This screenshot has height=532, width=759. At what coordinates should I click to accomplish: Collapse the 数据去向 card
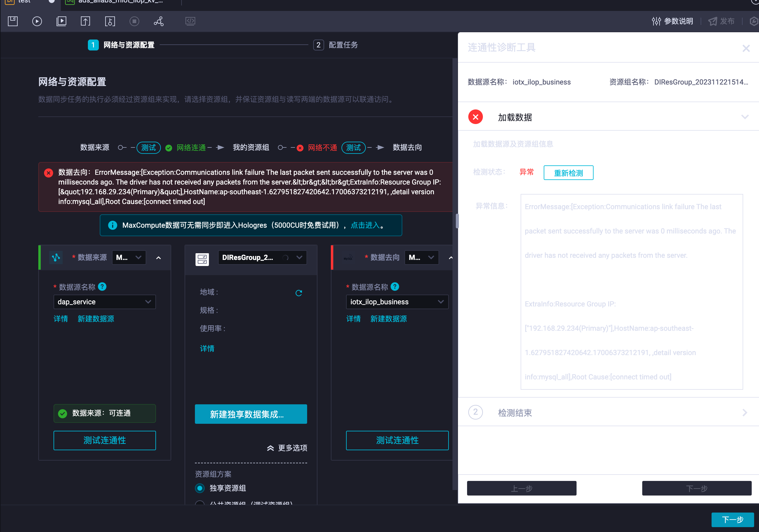click(x=450, y=258)
